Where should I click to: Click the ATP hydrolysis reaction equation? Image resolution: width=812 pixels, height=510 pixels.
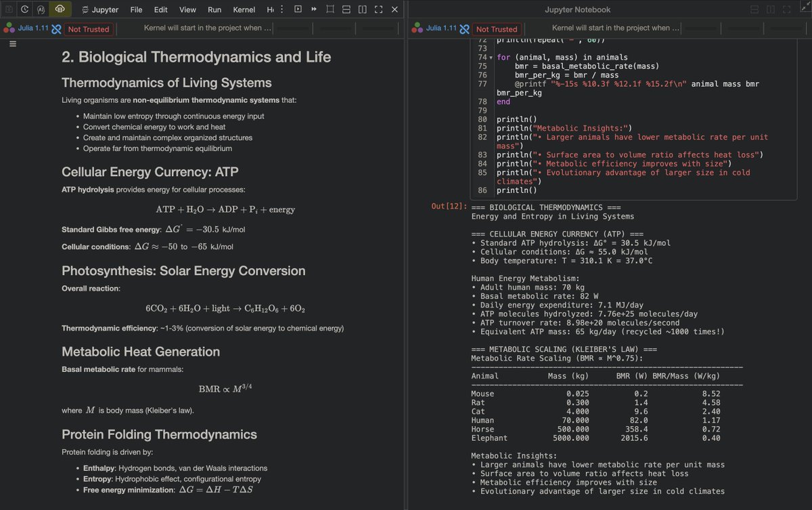click(225, 209)
